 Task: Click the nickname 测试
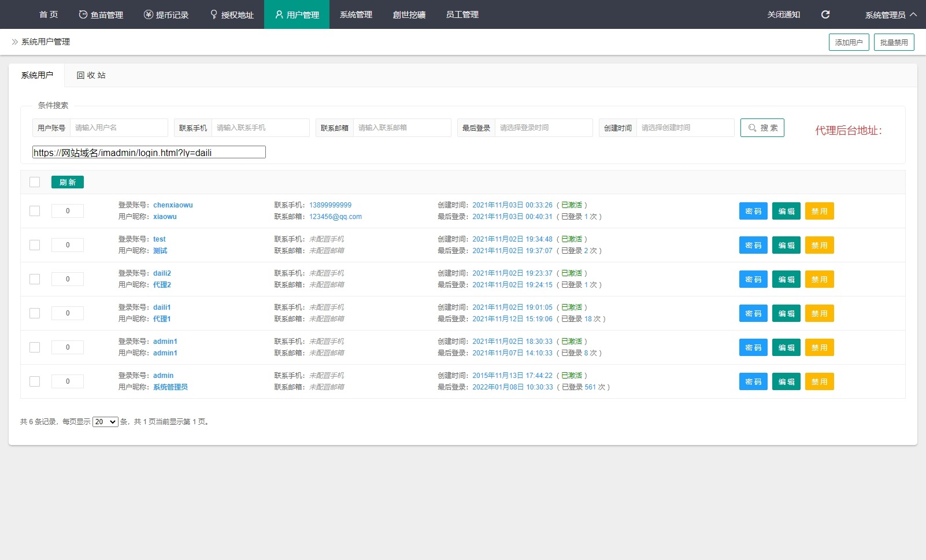(160, 251)
